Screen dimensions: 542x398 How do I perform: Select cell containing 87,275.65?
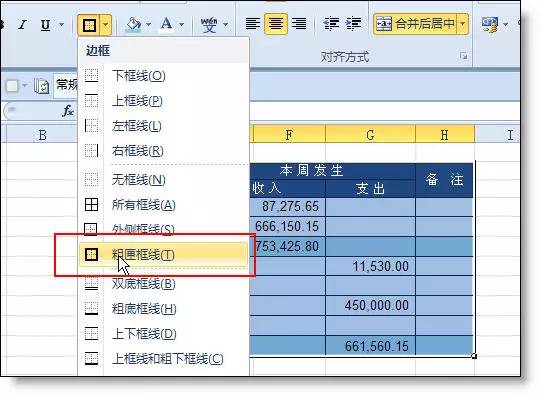[x=288, y=207]
